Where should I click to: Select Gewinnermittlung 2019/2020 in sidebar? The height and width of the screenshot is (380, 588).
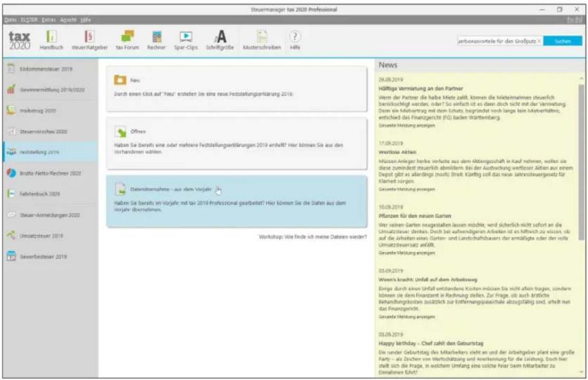pyautogui.click(x=50, y=90)
